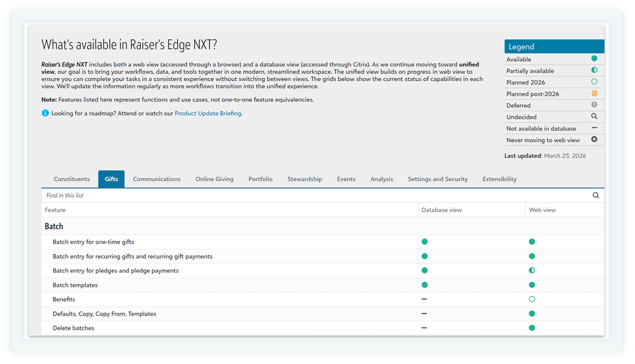635x364 pixels.
Task: Click the Find in this list field
Action: [316, 195]
